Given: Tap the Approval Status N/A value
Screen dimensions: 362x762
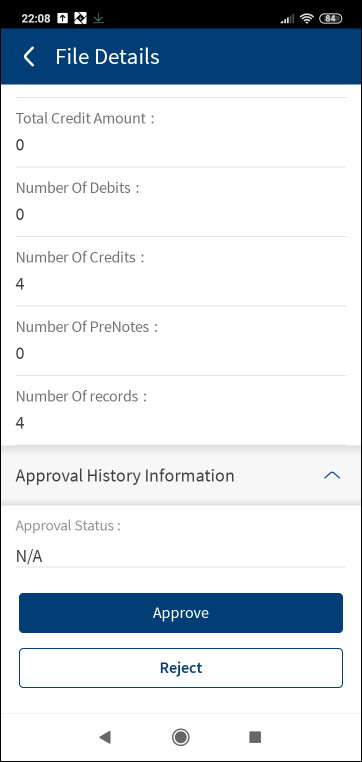Looking at the screenshot, I should 29,556.
